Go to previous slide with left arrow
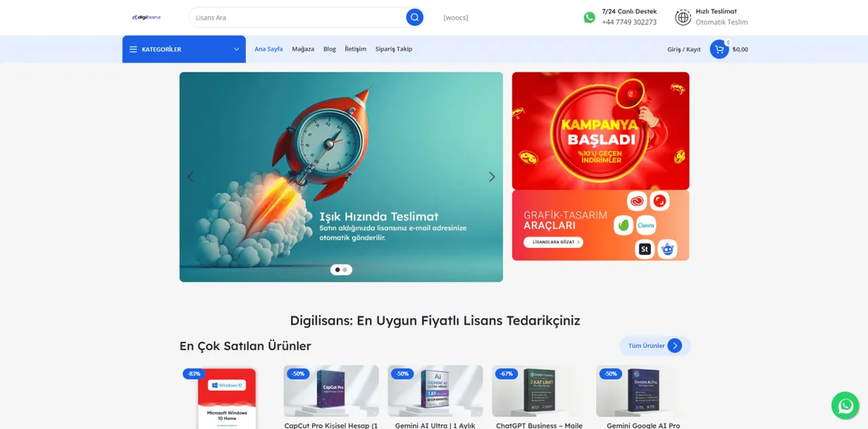This screenshot has width=868, height=429. [191, 177]
